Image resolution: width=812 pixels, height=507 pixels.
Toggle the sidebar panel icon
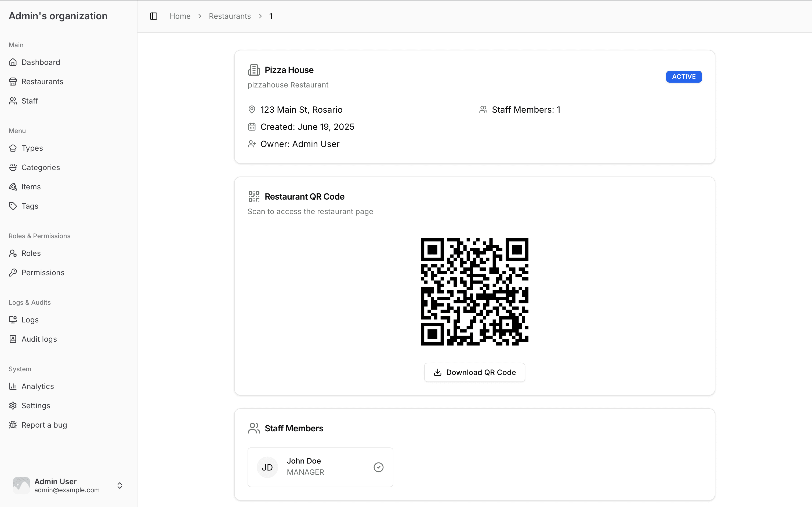click(153, 16)
